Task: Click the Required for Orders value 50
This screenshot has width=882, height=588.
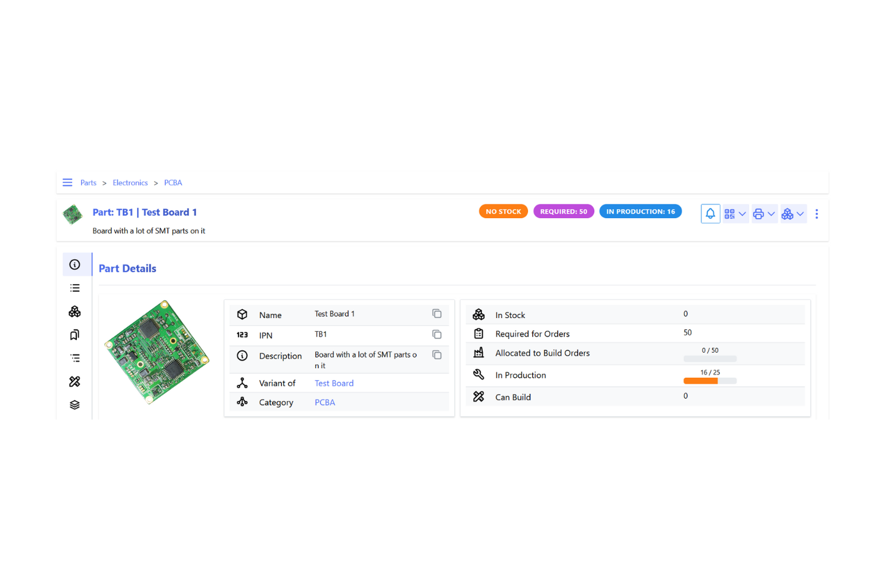Action: click(x=688, y=332)
